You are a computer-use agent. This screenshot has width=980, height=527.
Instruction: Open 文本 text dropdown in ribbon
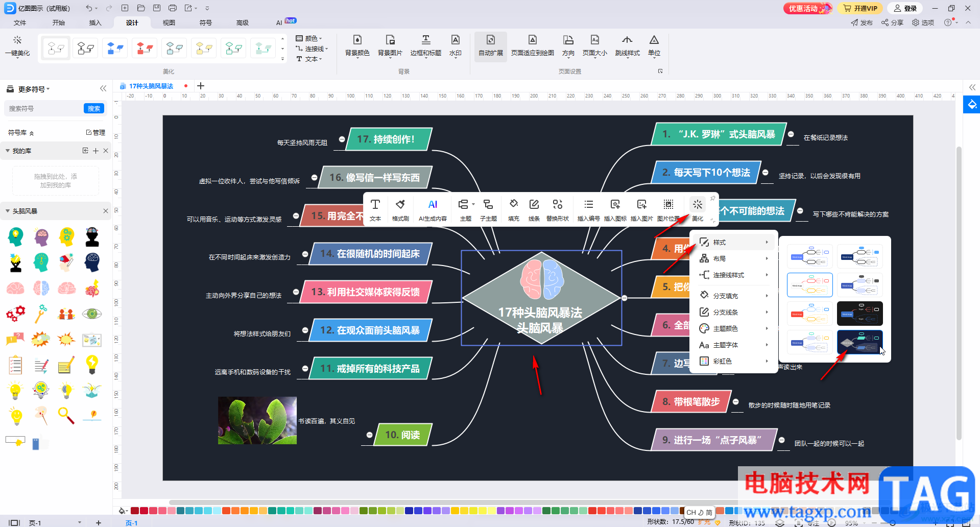click(x=309, y=59)
